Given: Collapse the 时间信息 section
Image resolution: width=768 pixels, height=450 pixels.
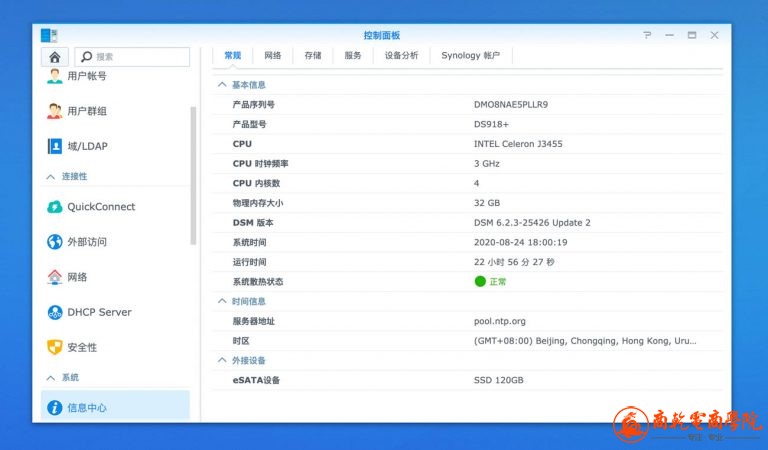Looking at the screenshot, I should point(222,301).
